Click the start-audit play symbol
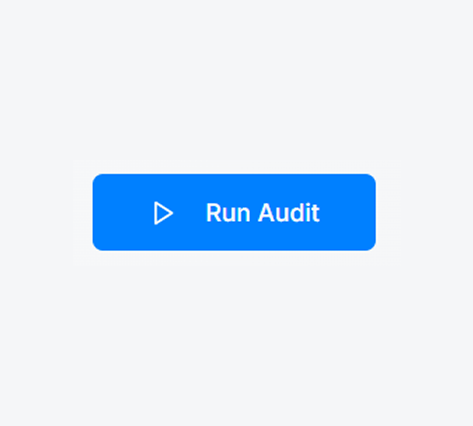473x426 pixels. click(163, 213)
